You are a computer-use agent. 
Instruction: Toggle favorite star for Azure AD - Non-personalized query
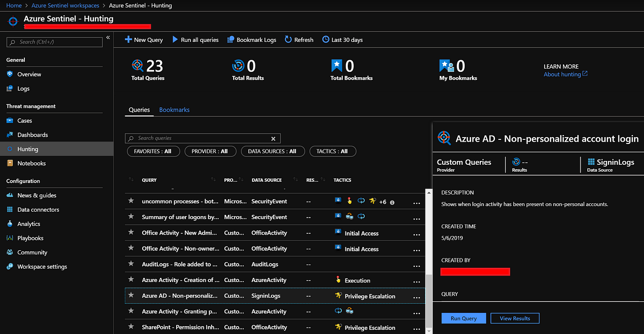click(131, 295)
